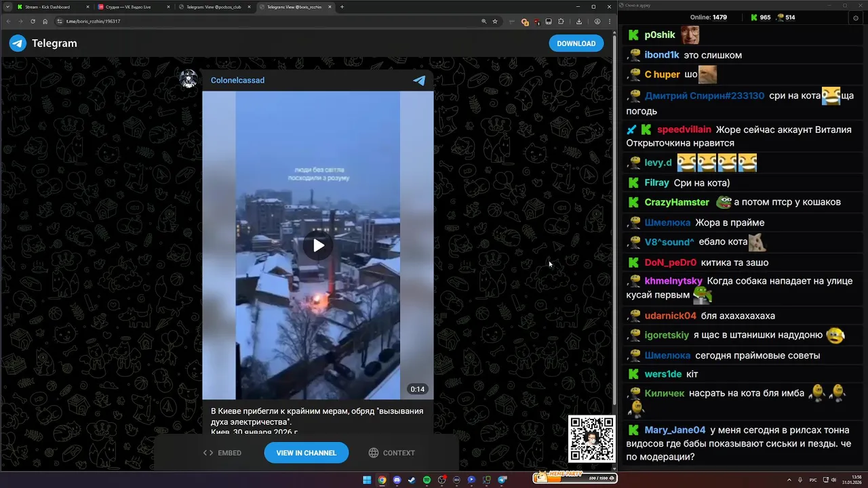The height and width of the screenshot is (488, 868).
Task: Click the QR code overlay
Action: (592, 439)
